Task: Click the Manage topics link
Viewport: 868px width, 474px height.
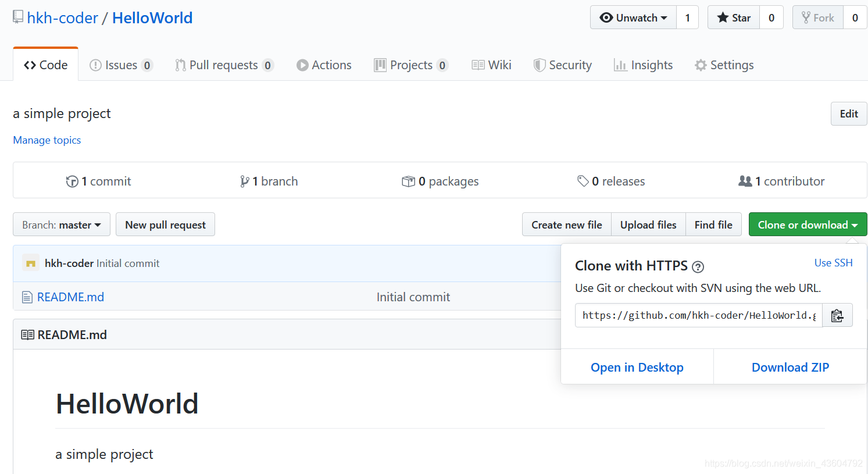Action: [47, 140]
